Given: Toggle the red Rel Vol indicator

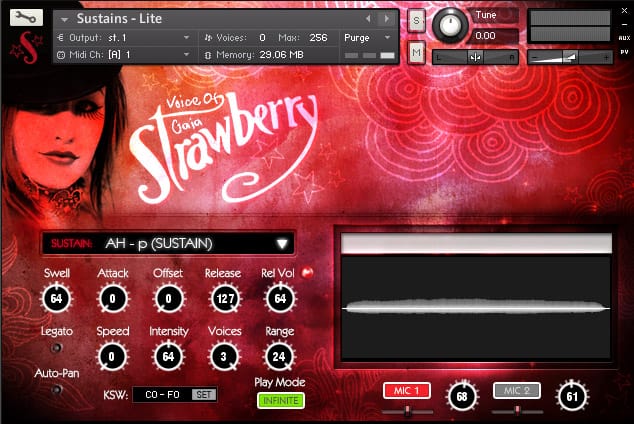Looking at the screenshot, I should [x=307, y=273].
